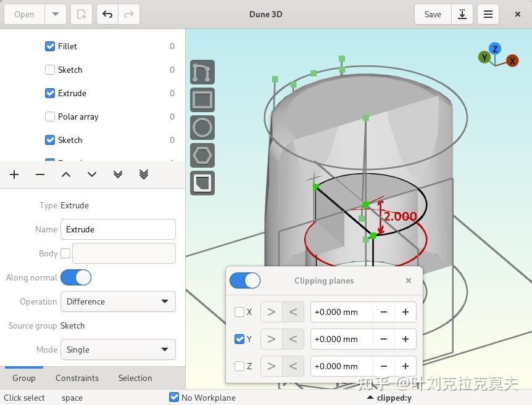Viewport: 532px width, 405px height.
Task: Increment the Y clipping plane offset
Action: 405,339
